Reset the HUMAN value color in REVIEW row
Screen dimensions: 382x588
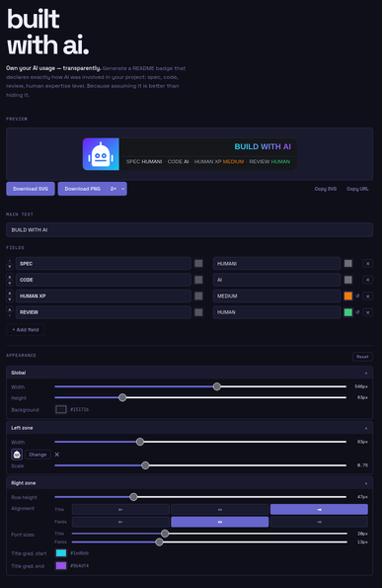pos(357,312)
